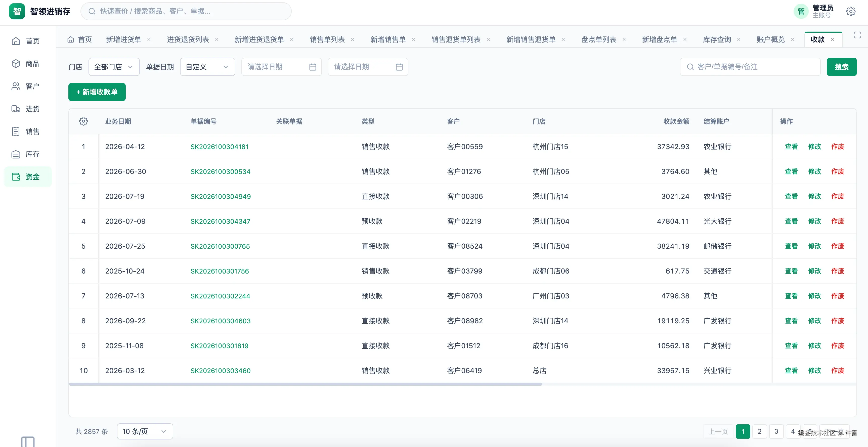This screenshot has width=868, height=447.
Task: Close the 收款 tab
Action: click(832, 40)
